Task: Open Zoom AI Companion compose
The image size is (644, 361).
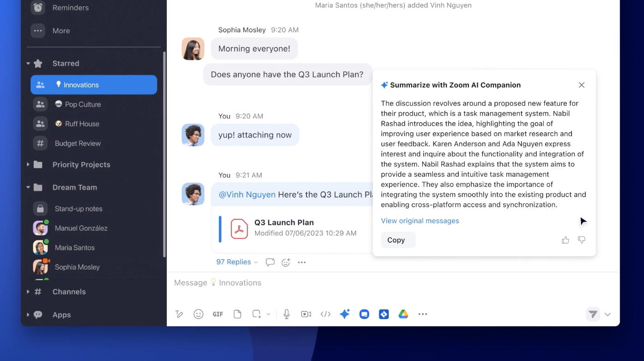Action: [x=345, y=314]
